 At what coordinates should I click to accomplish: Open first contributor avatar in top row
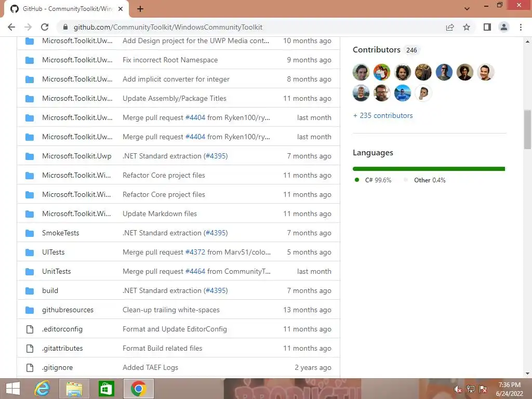pos(361,72)
